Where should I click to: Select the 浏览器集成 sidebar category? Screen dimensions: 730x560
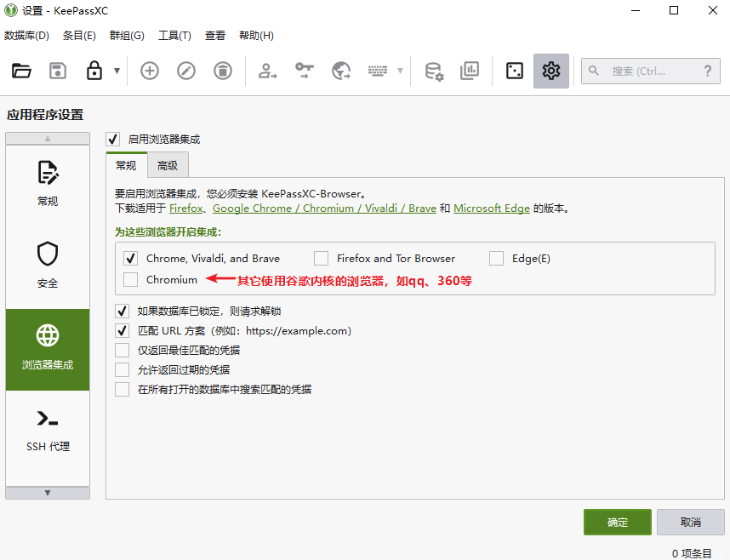48,350
